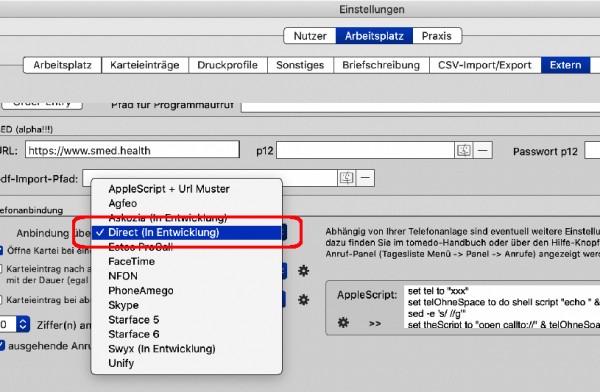This screenshot has height=392, width=600.
Task: Select Starface 6 option
Action: pos(186,334)
